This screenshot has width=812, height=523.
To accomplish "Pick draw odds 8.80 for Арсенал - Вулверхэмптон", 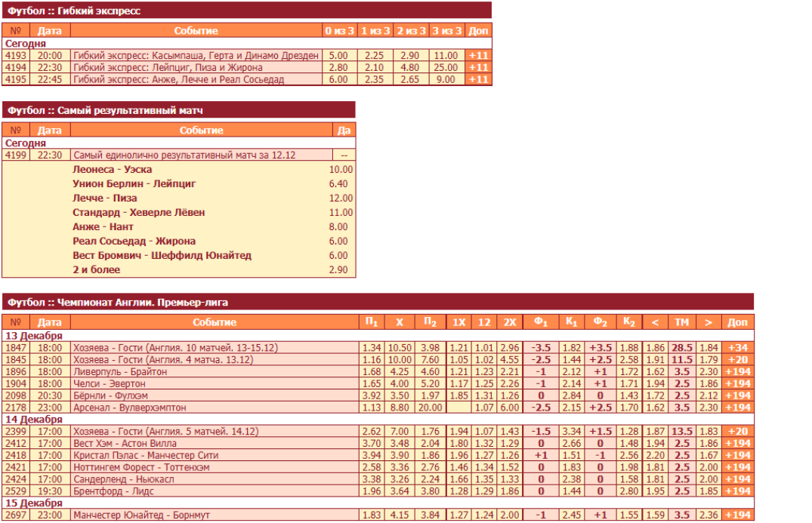I will [x=398, y=408].
